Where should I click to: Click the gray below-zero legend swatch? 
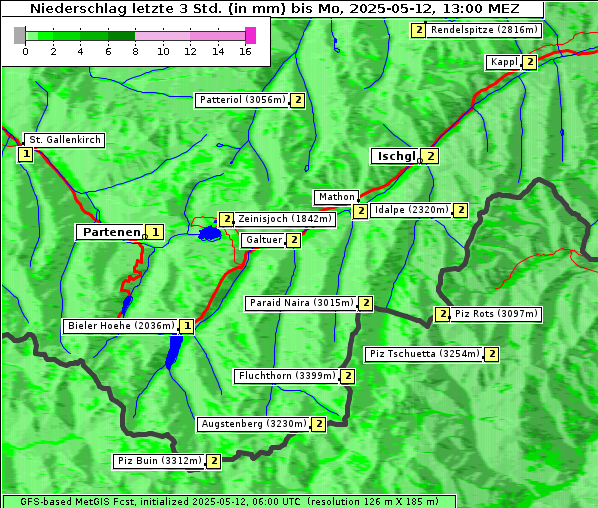(x=19, y=35)
